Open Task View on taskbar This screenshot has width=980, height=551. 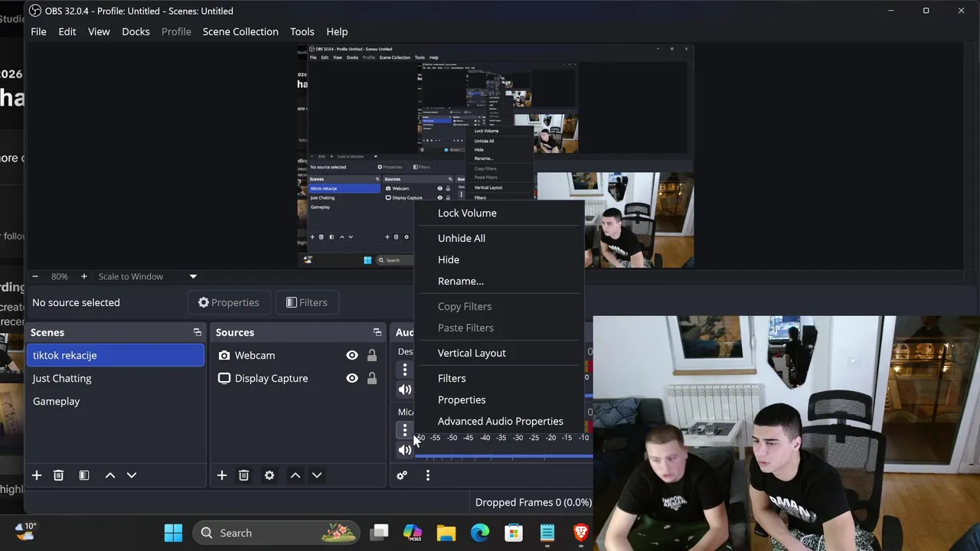click(x=380, y=533)
